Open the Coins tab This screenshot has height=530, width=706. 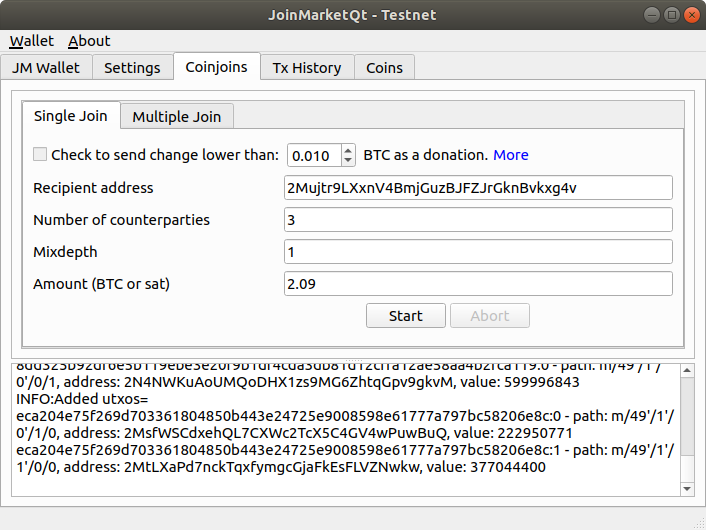pos(384,68)
